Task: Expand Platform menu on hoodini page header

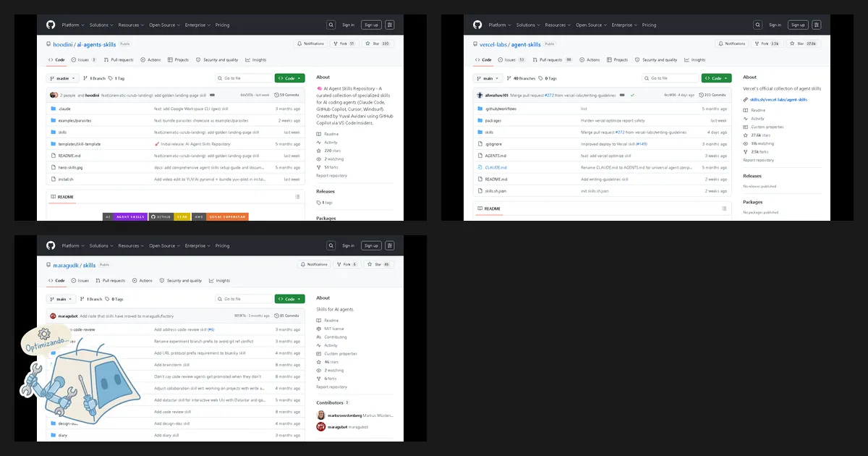Action: point(72,25)
